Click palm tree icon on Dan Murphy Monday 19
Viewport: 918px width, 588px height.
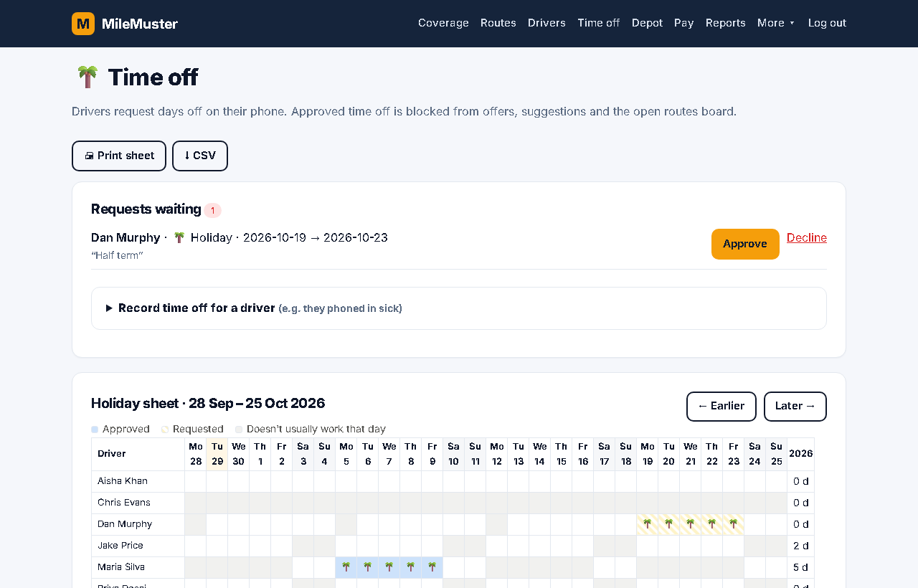point(648,524)
